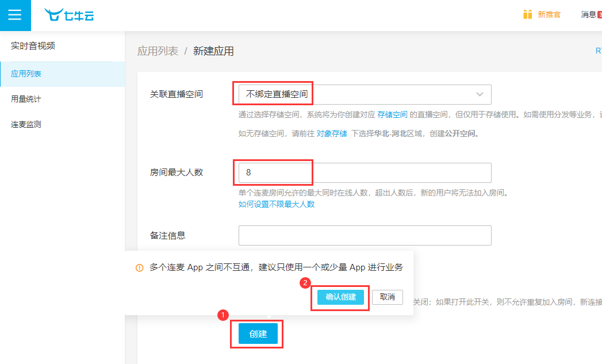Open the 不绑定直播空间 select box

[x=356, y=94]
